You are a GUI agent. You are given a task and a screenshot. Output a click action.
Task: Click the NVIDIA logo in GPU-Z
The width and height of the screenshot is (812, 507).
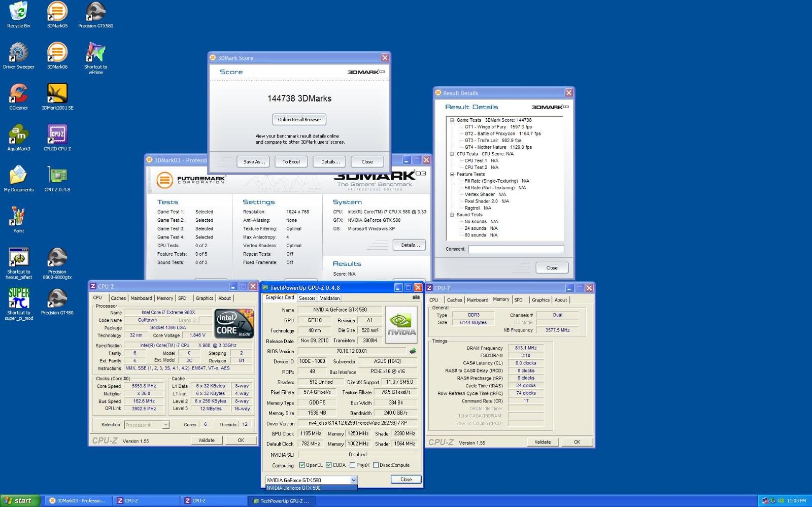(401, 325)
